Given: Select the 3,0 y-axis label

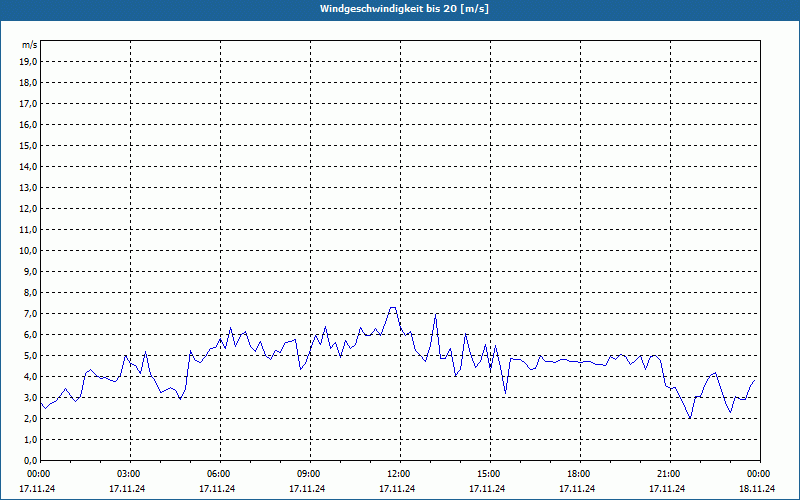Looking at the screenshot, I should click(x=31, y=397).
